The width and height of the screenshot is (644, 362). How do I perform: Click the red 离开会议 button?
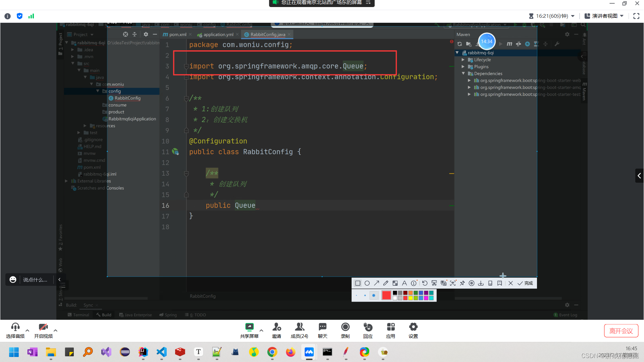(x=621, y=331)
